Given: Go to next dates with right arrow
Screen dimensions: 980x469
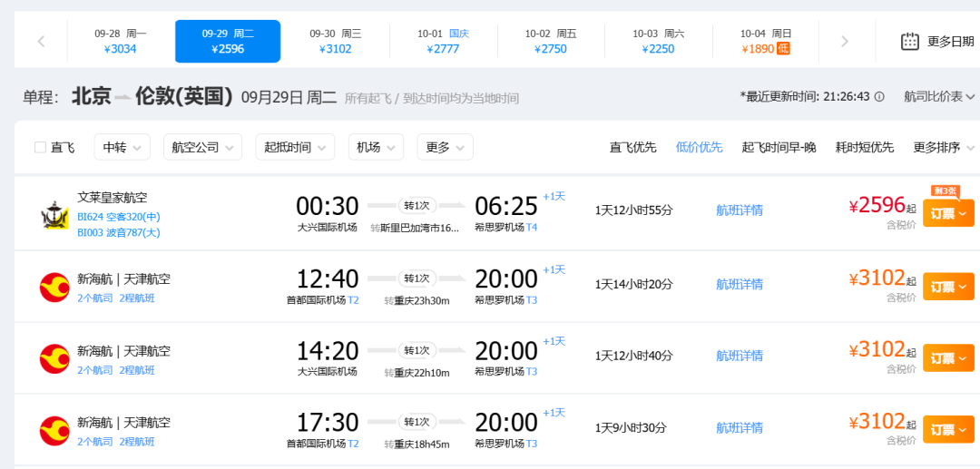Looking at the screenshot, I should click(845, 41).
